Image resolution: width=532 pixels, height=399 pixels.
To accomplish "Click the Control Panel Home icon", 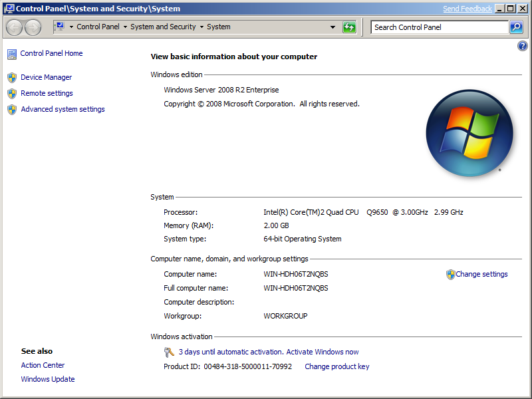I will 11,53.
